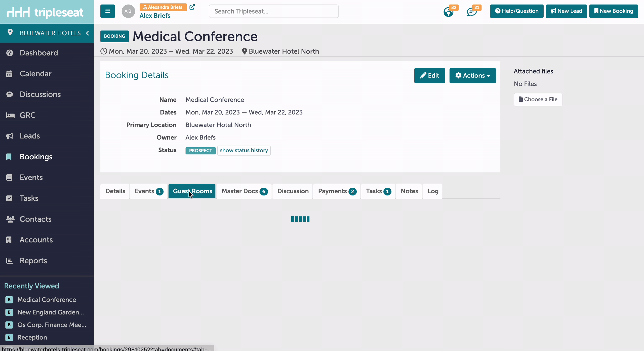Click the New Lead button

(x=566, y=11)
